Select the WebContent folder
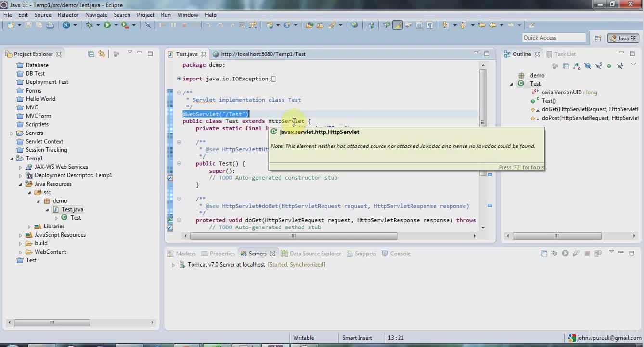The image size is (644, 347). click(51, 252)
